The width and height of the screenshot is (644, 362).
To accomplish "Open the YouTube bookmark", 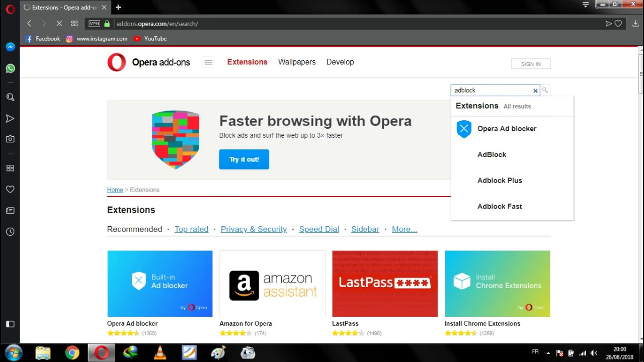I will [150, 39].
